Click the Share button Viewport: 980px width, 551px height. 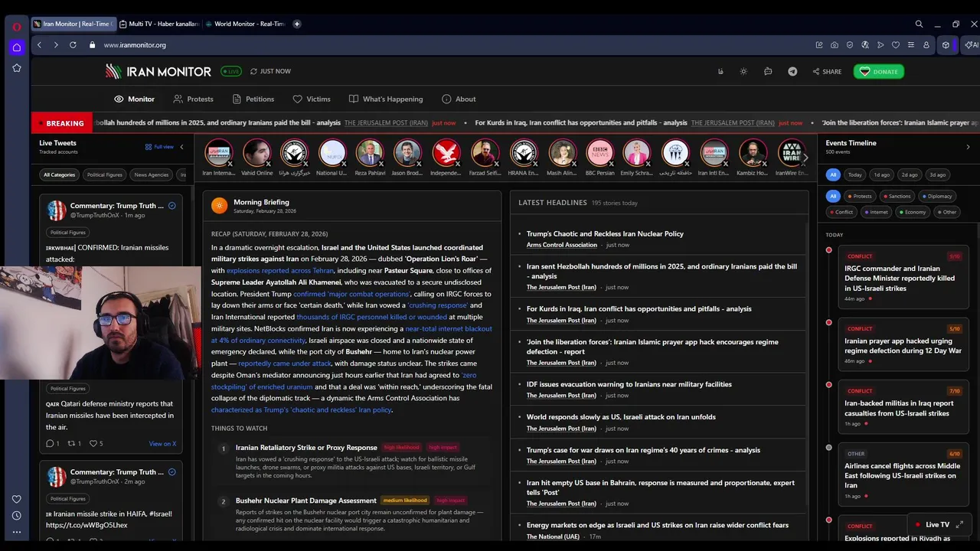coord(827,71)
